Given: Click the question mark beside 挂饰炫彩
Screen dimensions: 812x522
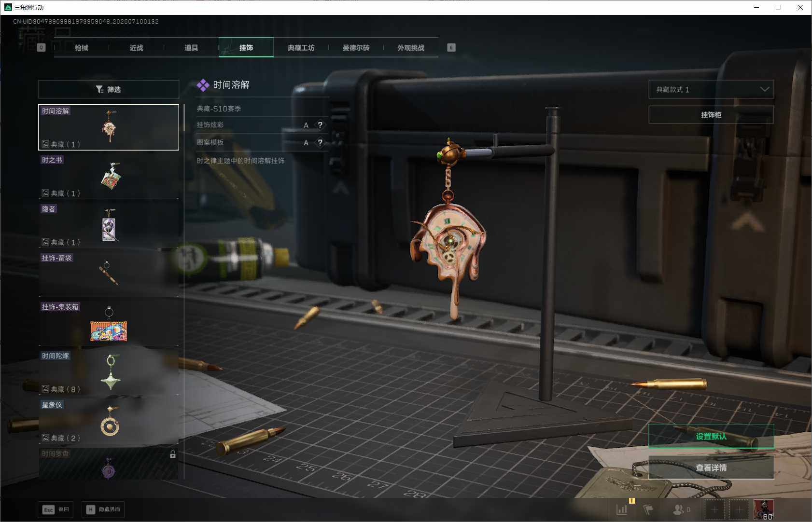Looking at the screenshot, I should [320, 125].
